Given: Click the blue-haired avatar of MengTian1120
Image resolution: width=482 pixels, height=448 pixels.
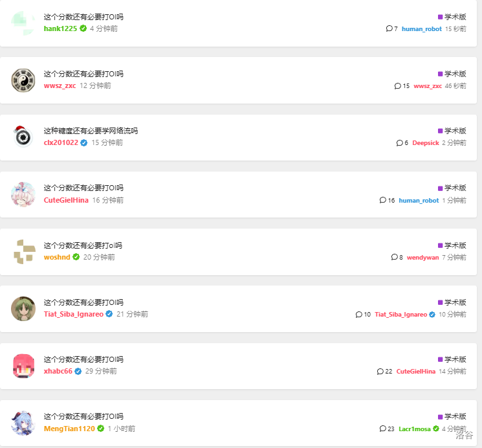Looking at the screenshot, I should click(x=23, y=423).
